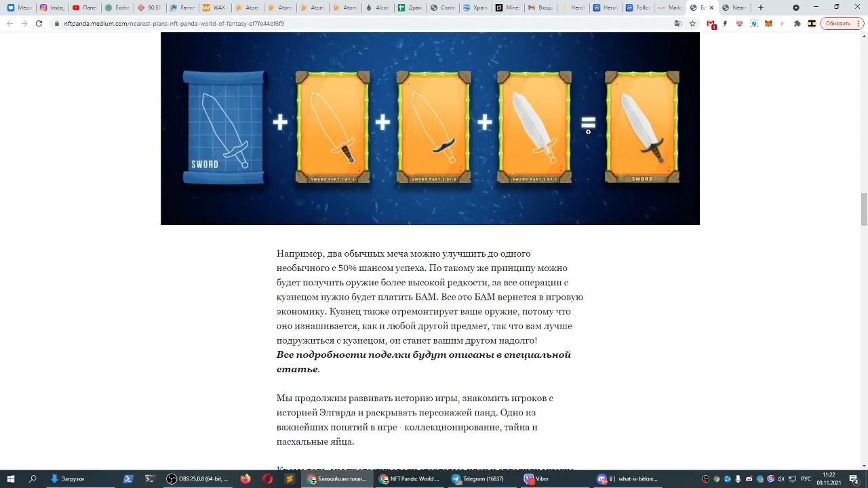
Task: Open the Gmail extension icon
Action: [x=711, y=24]
